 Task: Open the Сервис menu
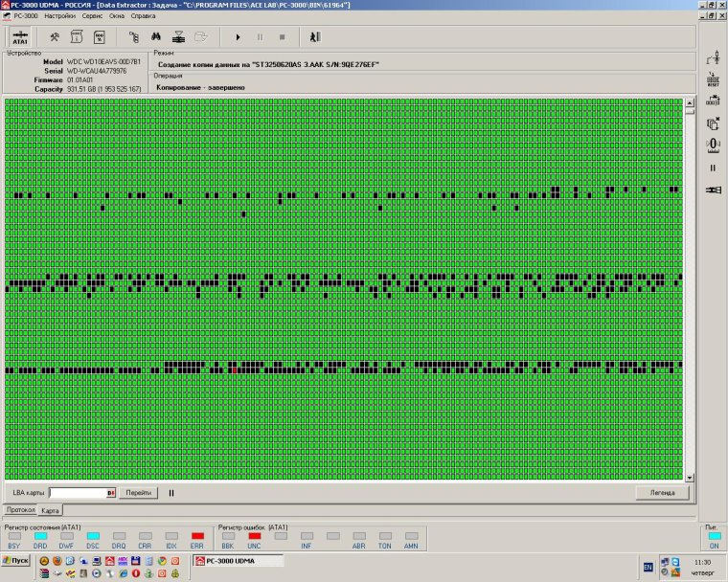pyautogui.click(x=92, y=15)
